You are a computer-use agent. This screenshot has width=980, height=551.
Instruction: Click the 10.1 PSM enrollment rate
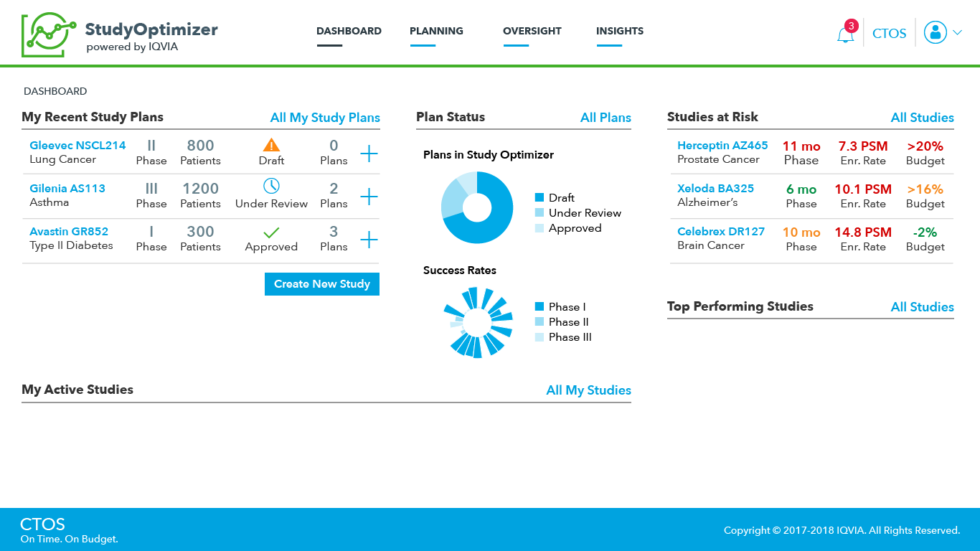tap(863, 189)
